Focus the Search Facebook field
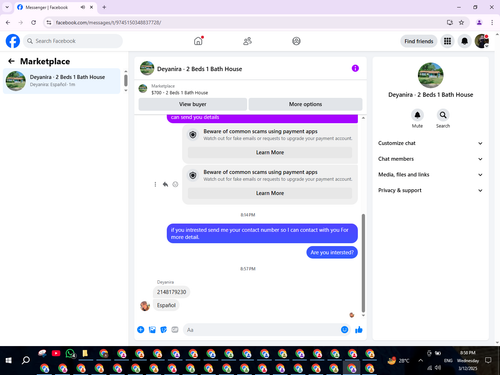Screen dimensions: 500x375 click(73, 41)
